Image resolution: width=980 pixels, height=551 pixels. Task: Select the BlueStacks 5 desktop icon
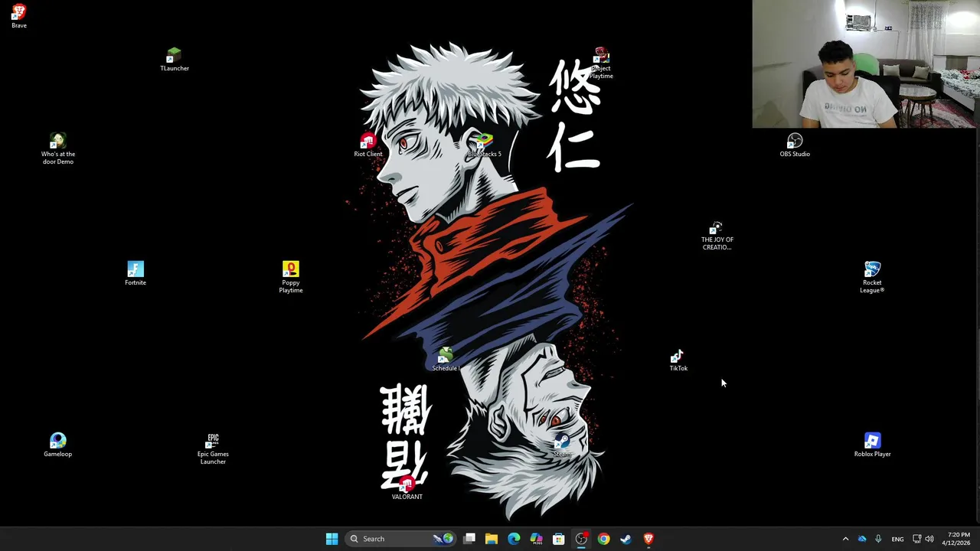(x=485, y=145)
